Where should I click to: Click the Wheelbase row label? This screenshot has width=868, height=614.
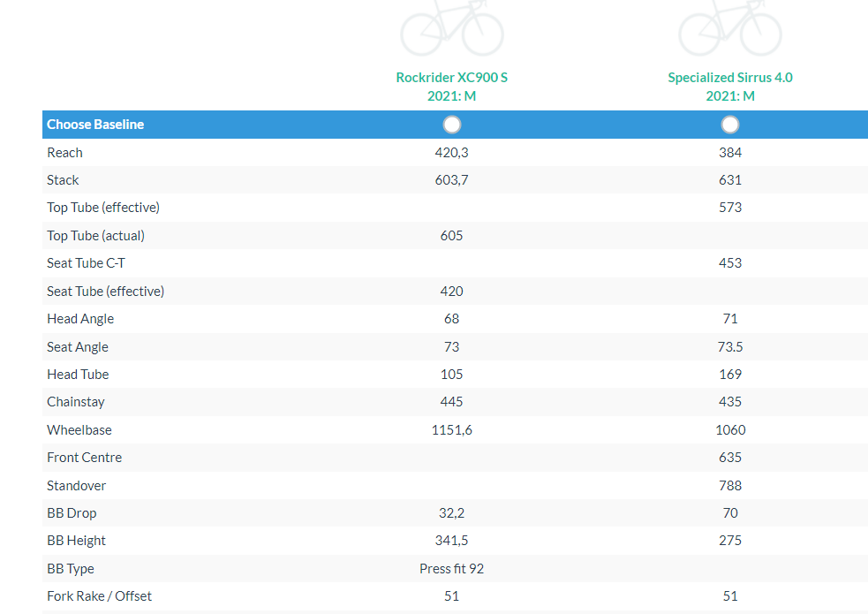[x=79, y=430]
